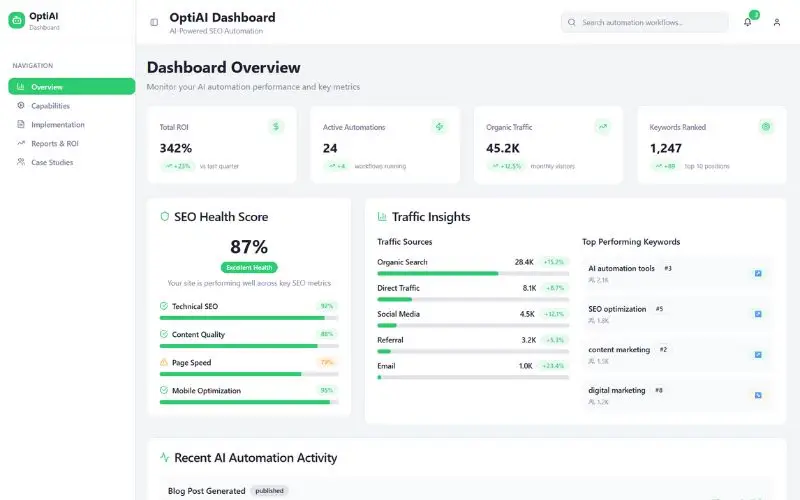This screenshot has height=500, width=800.
Task: Click the Referral 3.2K value
Action: click(529, 340)
